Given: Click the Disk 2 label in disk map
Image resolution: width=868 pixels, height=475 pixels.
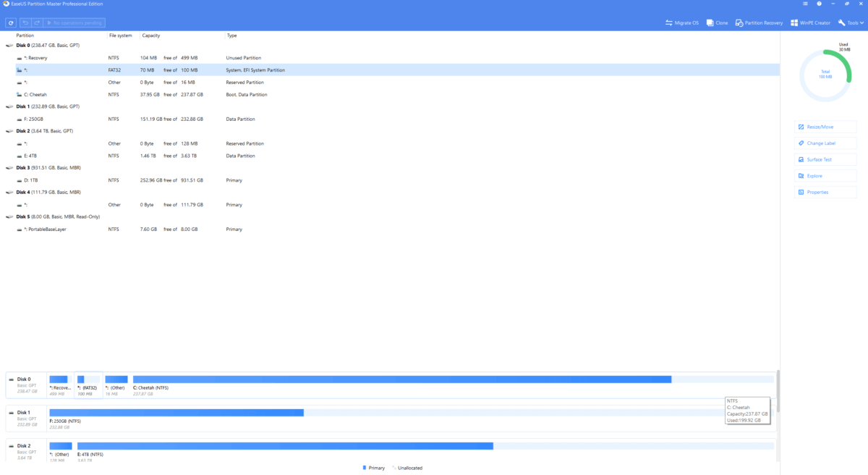Looking at the screenshot, I should point(24,445).
